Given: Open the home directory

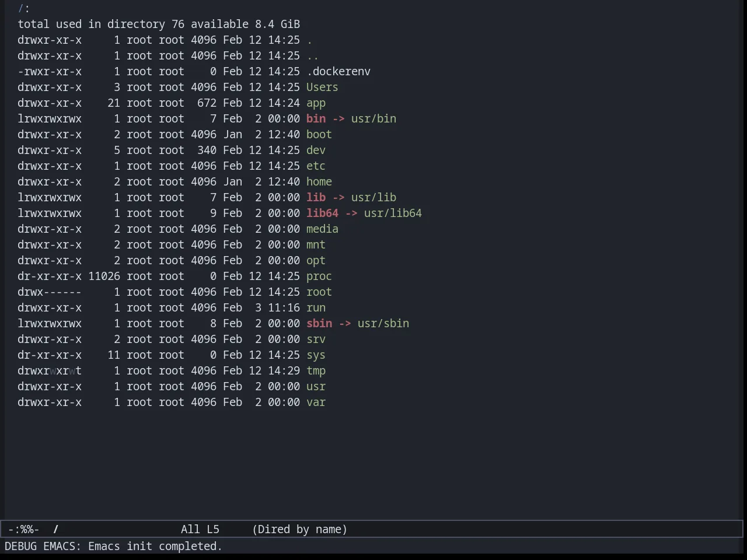Looking at the screenshot, I should 319,181.
